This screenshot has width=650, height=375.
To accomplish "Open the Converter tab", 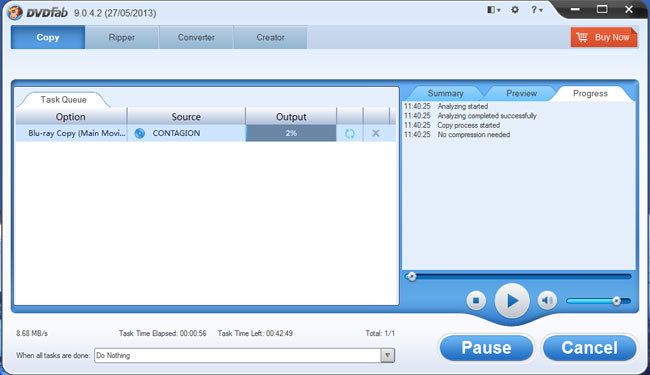I will pyautogui.click(x=196, y=37).
